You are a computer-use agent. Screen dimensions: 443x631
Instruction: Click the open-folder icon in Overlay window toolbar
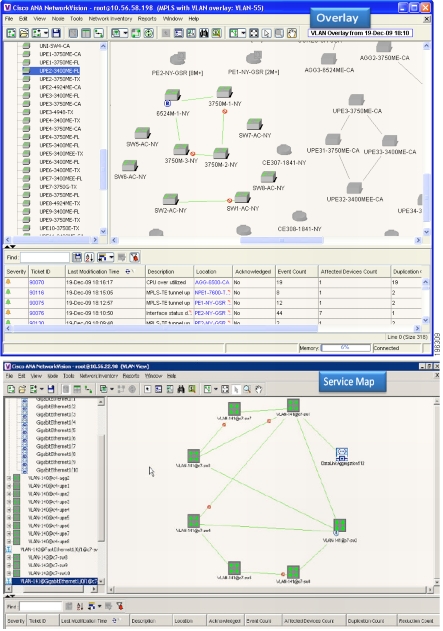click(x=24, y=33)
